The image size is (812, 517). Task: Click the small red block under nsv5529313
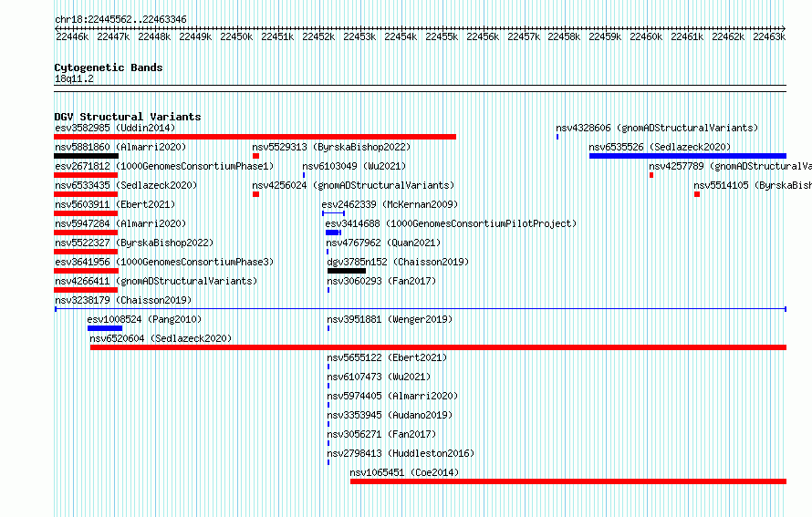255,156
